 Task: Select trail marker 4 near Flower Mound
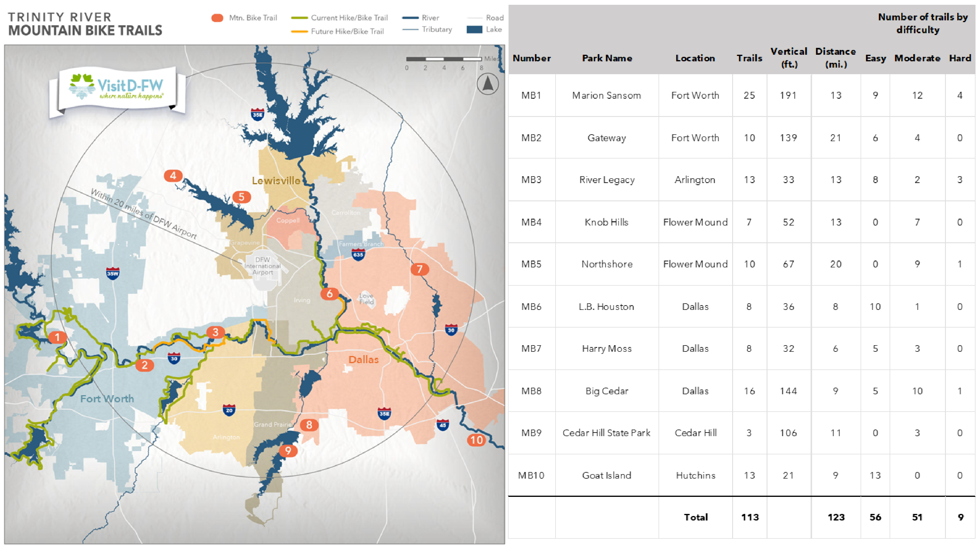coord(173,176)
